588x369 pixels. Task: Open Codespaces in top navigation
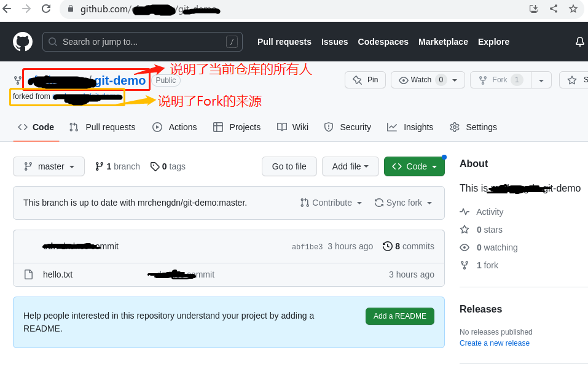click(x=383, y=42)
